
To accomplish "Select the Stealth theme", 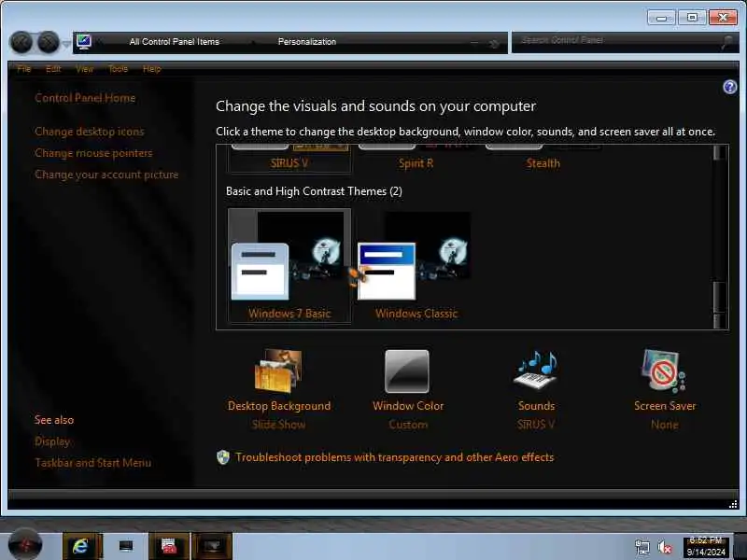I will tap(543, 159).
